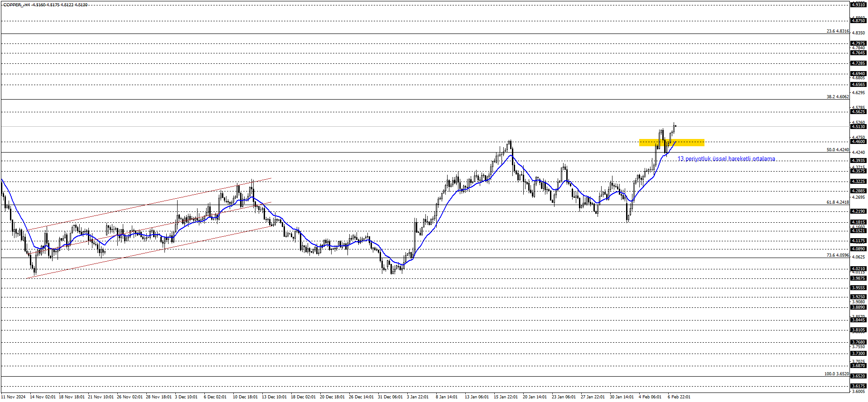Click the '6 Feb 22:01' time label
Image resolution: width=868 pixels, height=402 pixels.
tap(679, 397)
